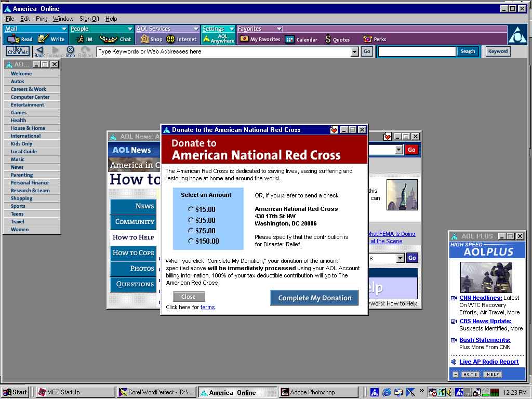This screenshot has height=399, width=532.
Task: Switch to Adobe Photoshop in taskbar
Action: [x=319, y=392]
